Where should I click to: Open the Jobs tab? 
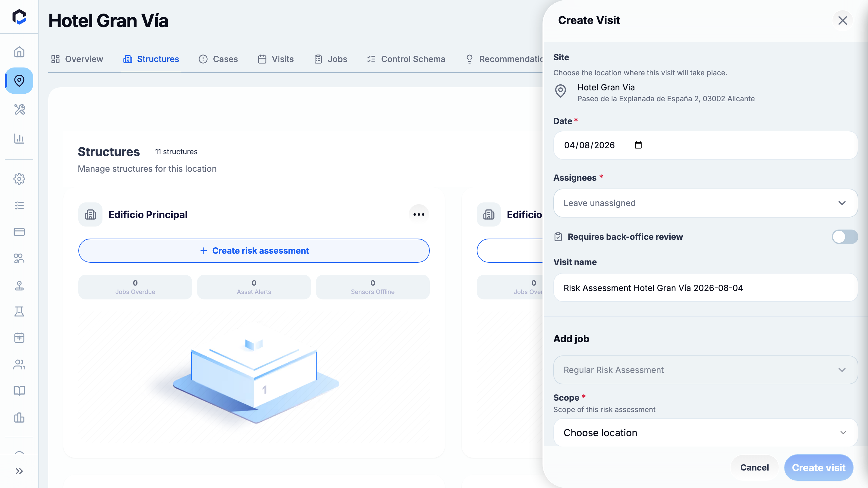tap(331, 59)
